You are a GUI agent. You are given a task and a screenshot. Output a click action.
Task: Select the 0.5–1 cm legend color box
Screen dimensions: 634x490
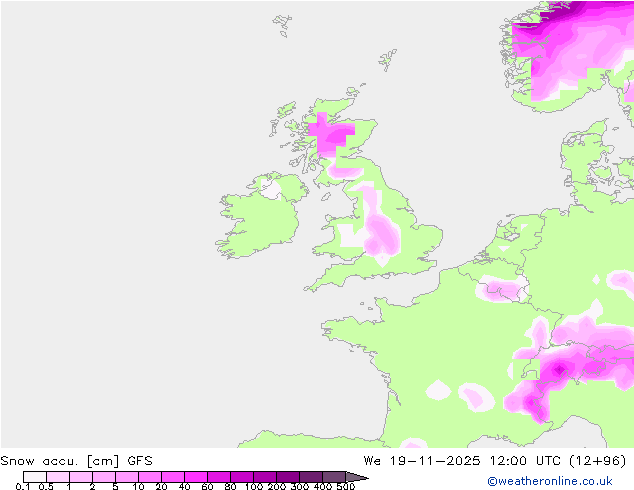(x=58, y=477)
